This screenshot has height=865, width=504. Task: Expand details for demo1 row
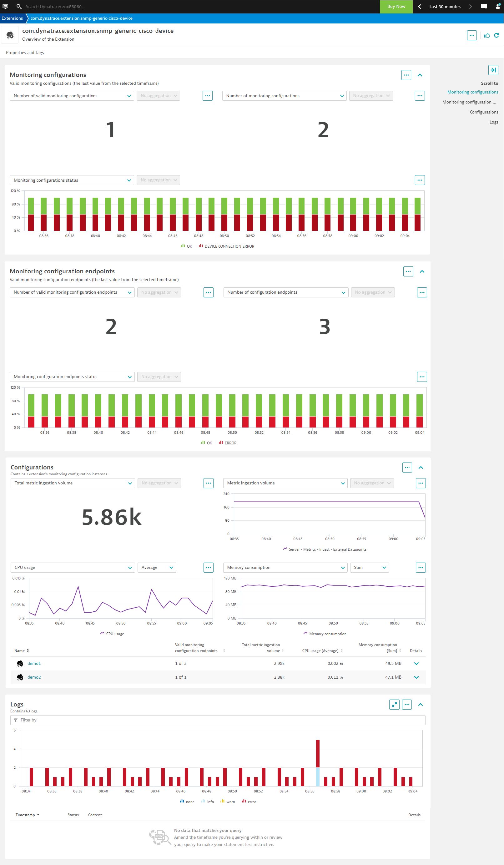416,664
